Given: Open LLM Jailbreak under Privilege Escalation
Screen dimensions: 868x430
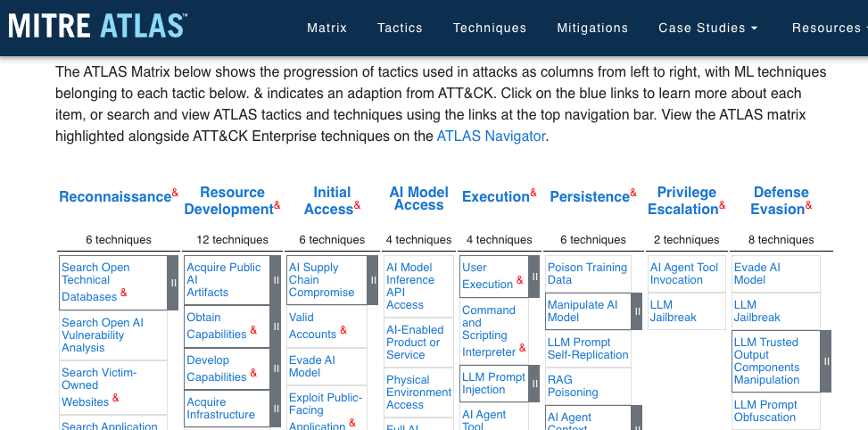Looking at the screenshot, I should point(674,311).
